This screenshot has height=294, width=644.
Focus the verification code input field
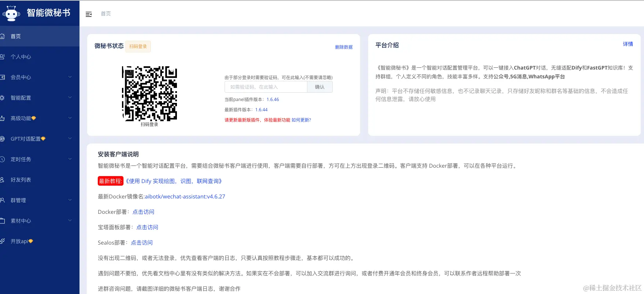pyautogui.click(x=266, y=87)
